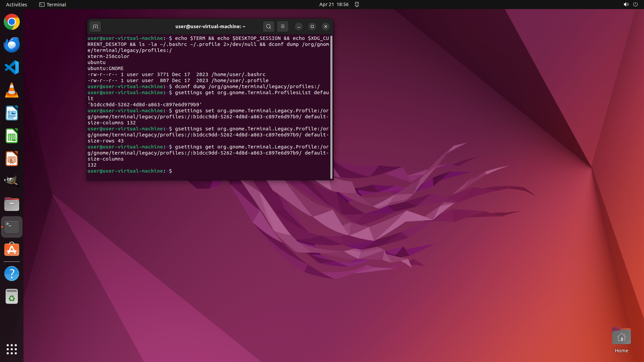Open the Help application
644x362 pixels.
point(12,274)
